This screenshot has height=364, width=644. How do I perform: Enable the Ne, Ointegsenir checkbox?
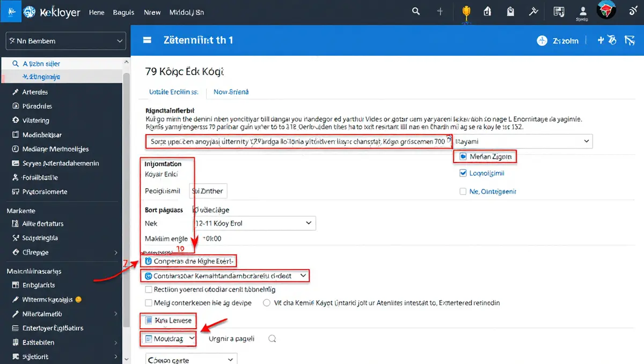click(464, 191)
